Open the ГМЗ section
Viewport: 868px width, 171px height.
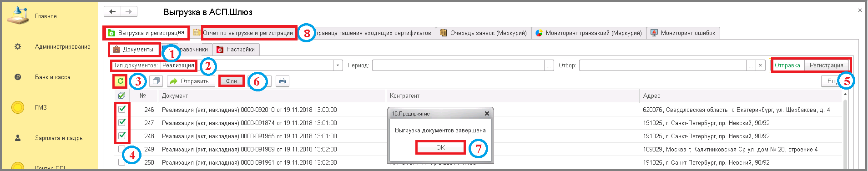(x=40, y=107)
